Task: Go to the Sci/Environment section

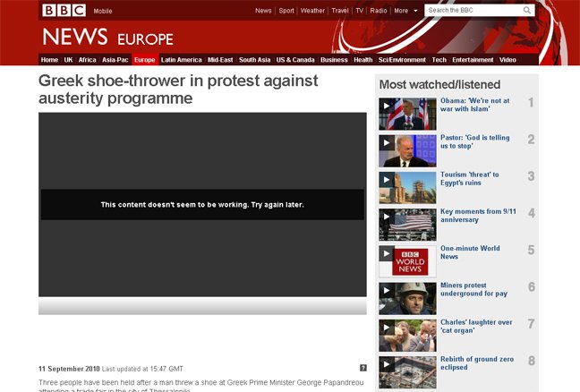Action: point(402,60)
